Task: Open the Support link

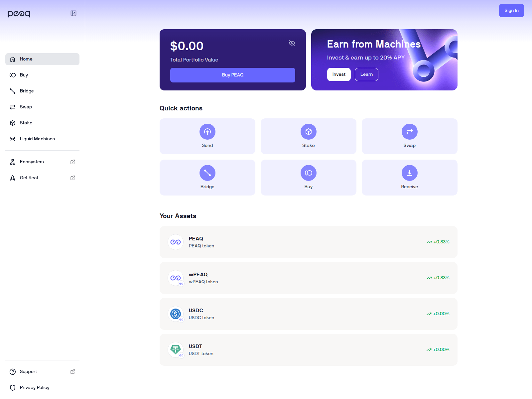Action: click(x=42, y=372)
